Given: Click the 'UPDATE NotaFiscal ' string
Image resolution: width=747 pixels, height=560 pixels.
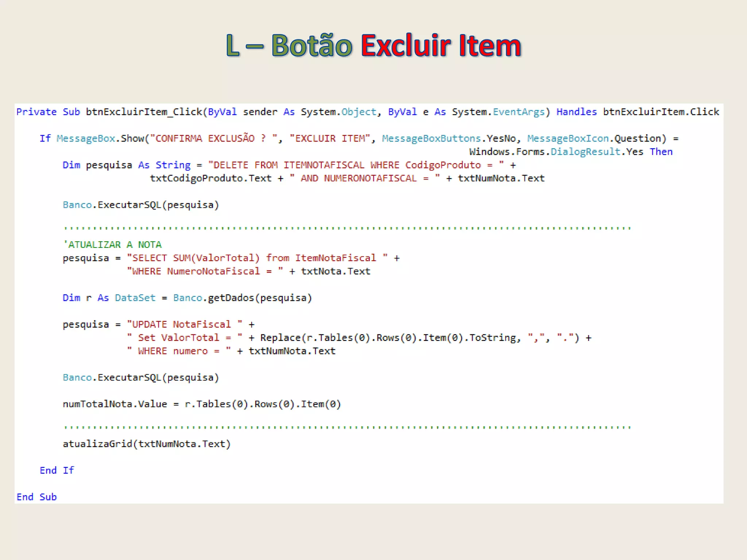Looking at the screenshot, I should point(184,324).
